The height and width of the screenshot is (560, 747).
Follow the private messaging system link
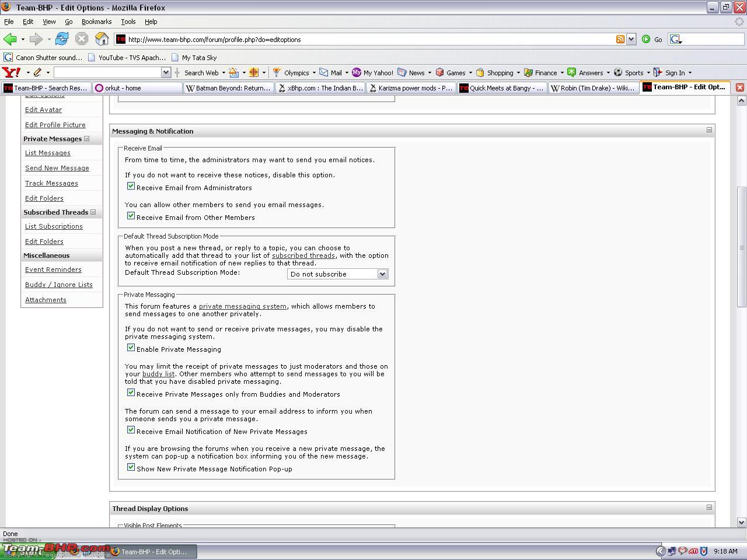tap(243, 306)
